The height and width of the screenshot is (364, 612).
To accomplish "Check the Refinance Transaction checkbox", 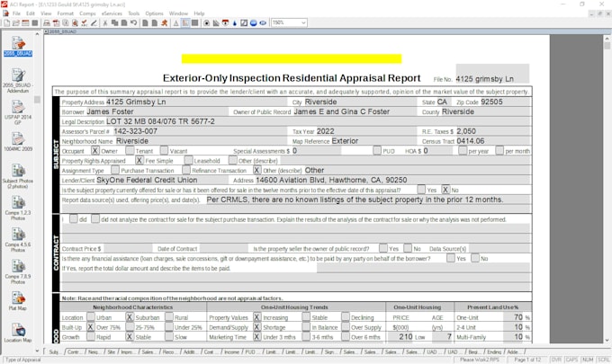I will tap(186, 170).
